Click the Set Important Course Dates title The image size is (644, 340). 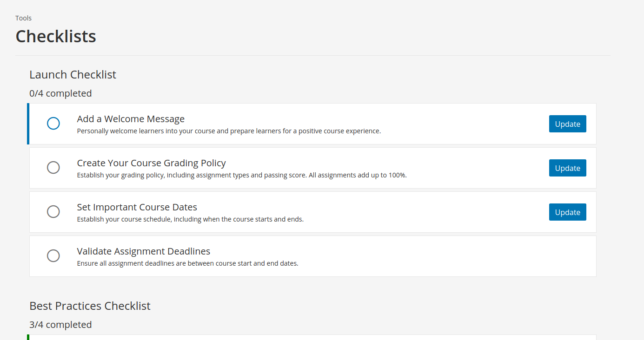click(x=137, y=207)
